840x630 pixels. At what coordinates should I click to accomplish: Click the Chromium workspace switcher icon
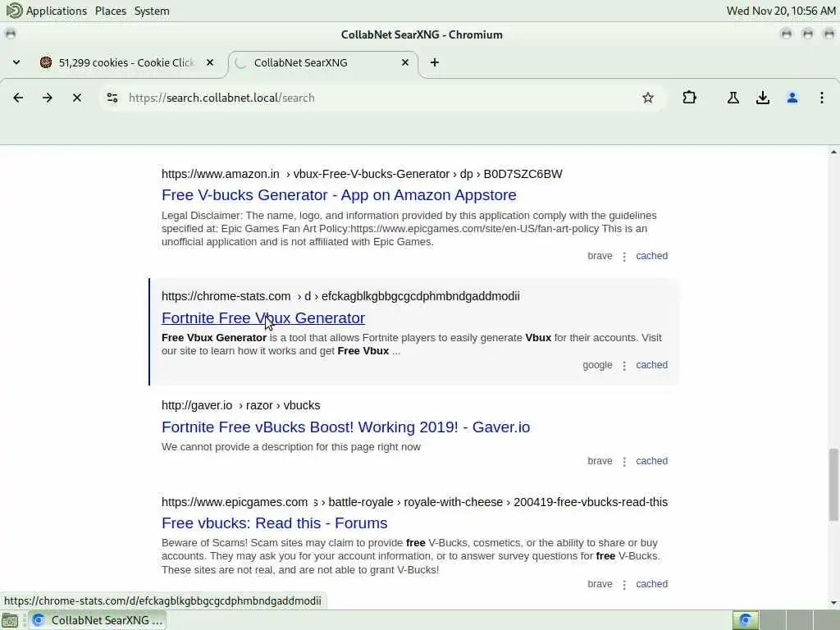[745, 620]
